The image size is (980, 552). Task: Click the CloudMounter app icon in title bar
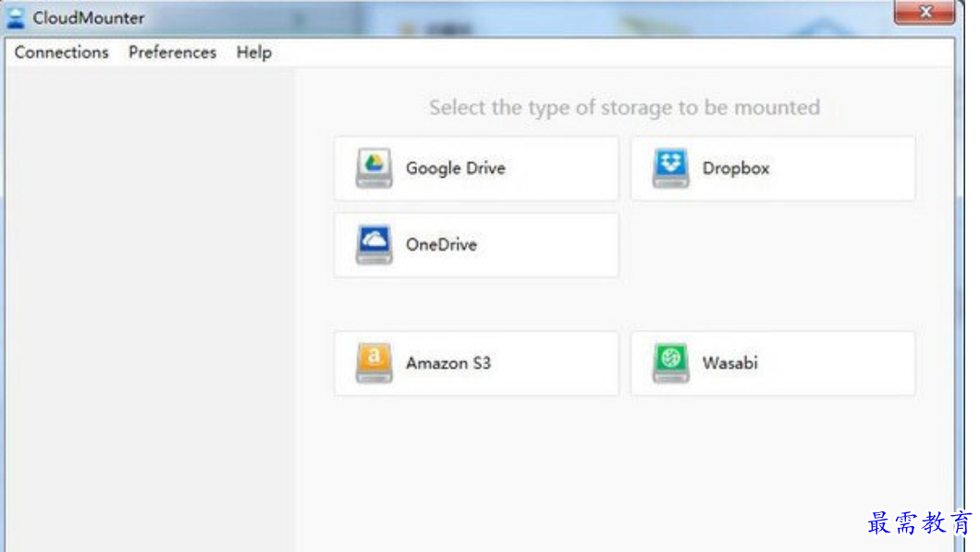[x=16, y=18]
